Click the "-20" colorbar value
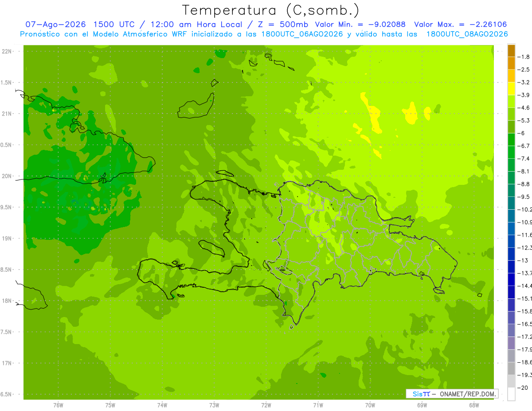This screenshot has height=411, width=532. tap(523, 388)
